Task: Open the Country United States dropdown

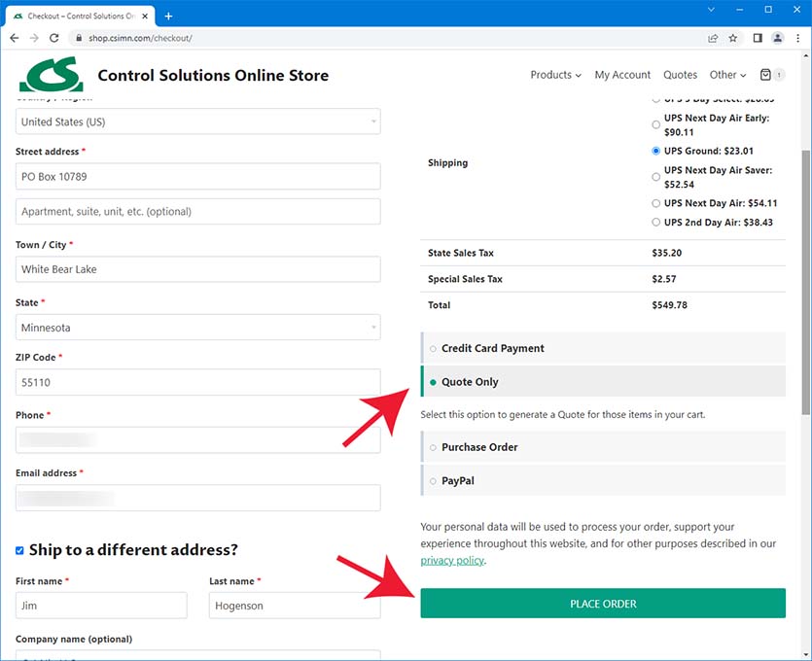Action: click(x=197, y=122)
